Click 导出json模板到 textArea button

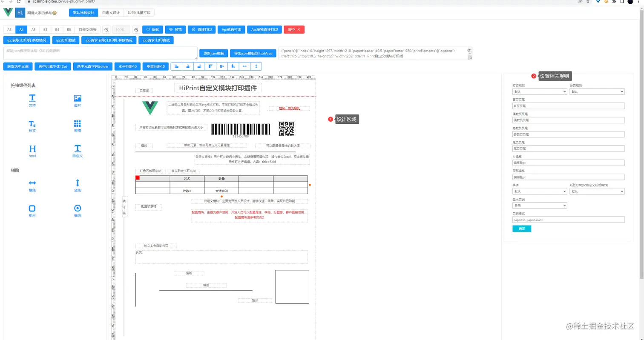[x=253, y=54]
